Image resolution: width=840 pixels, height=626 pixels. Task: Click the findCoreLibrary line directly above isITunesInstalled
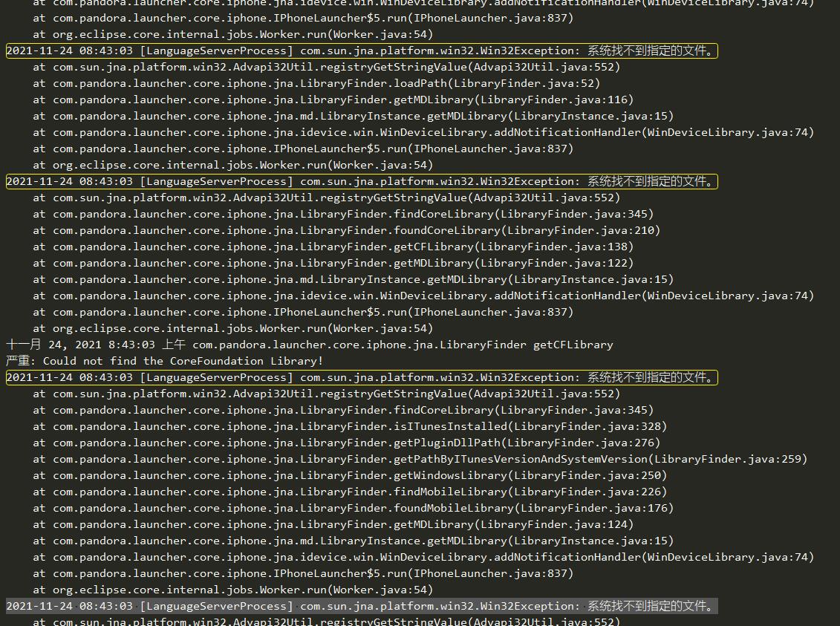[342, 410]
